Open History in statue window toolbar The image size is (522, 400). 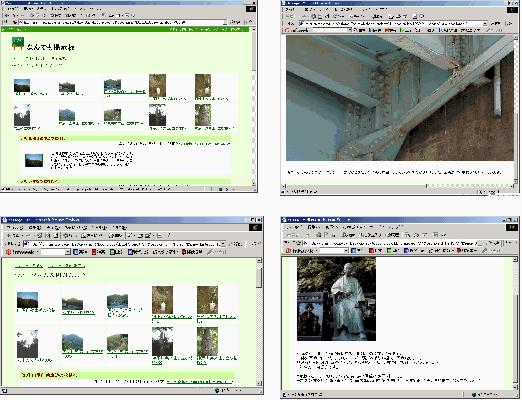point(392,235)
